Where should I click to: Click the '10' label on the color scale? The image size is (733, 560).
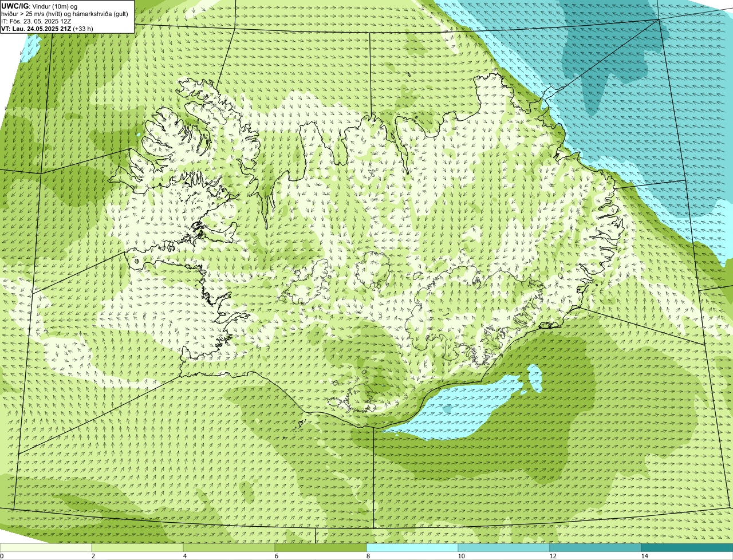coord(461,556)
